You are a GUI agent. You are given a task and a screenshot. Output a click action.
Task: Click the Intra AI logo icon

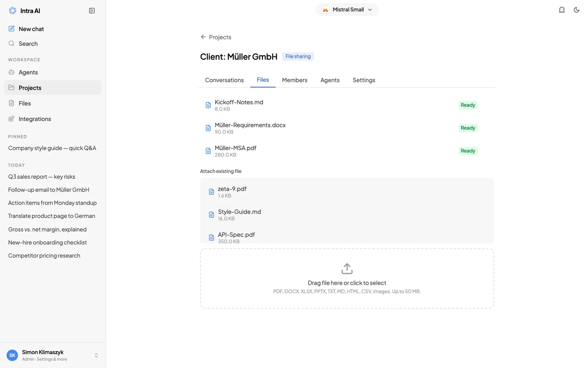click(13, 11)
